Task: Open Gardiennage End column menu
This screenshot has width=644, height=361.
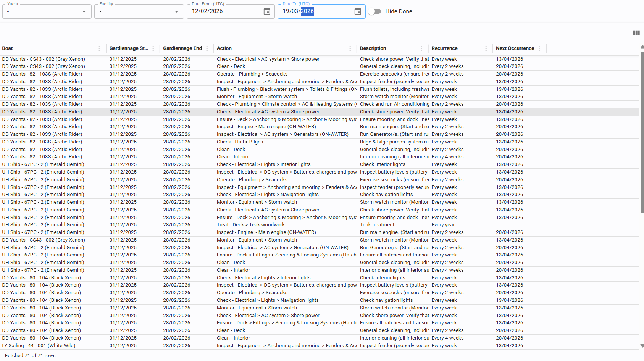Action: click(207, 48)
